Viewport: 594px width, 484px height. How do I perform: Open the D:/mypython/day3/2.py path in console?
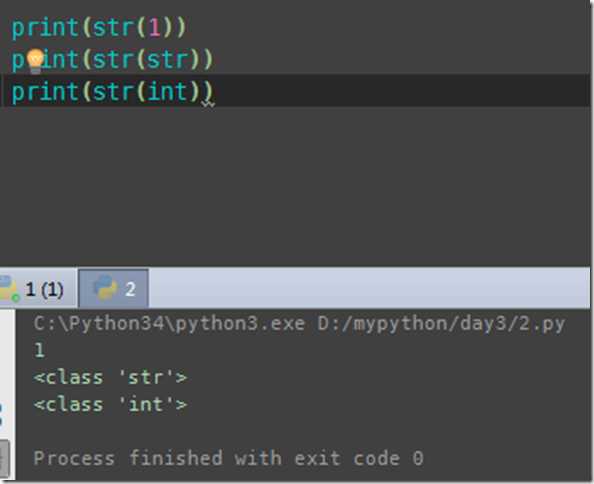pos(441,324)
